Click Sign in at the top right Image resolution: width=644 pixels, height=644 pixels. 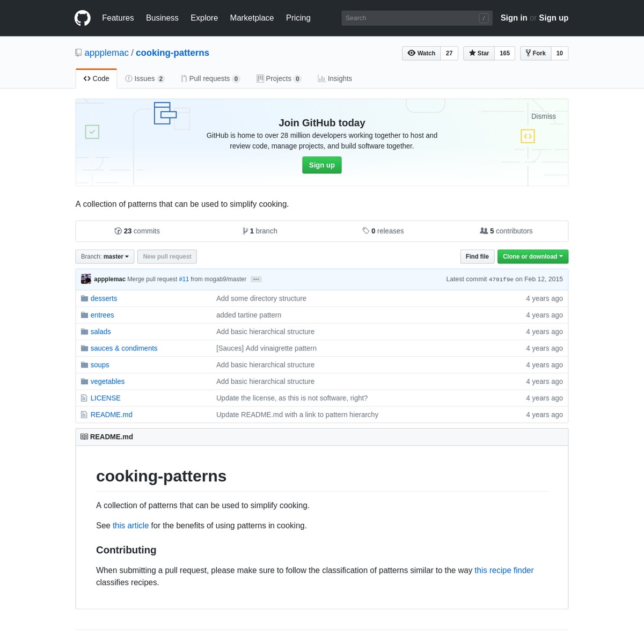(x=514, y=18)
